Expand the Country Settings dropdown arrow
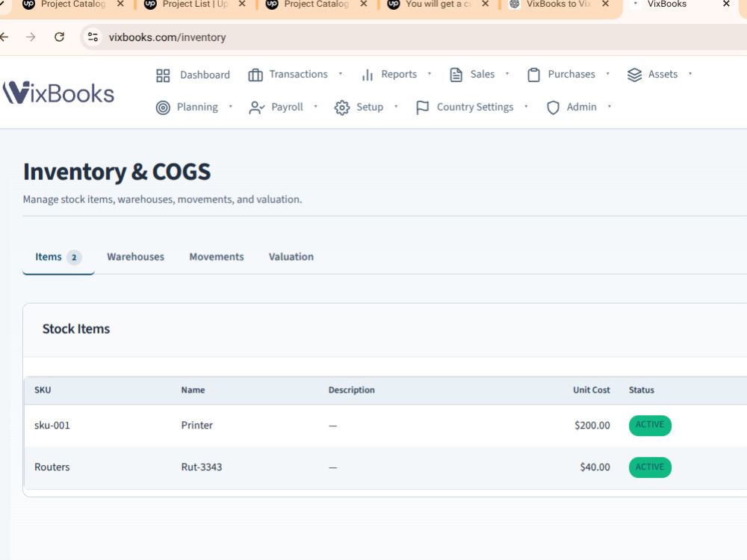Viewport: 747px width, 560px height. point(526,107)
